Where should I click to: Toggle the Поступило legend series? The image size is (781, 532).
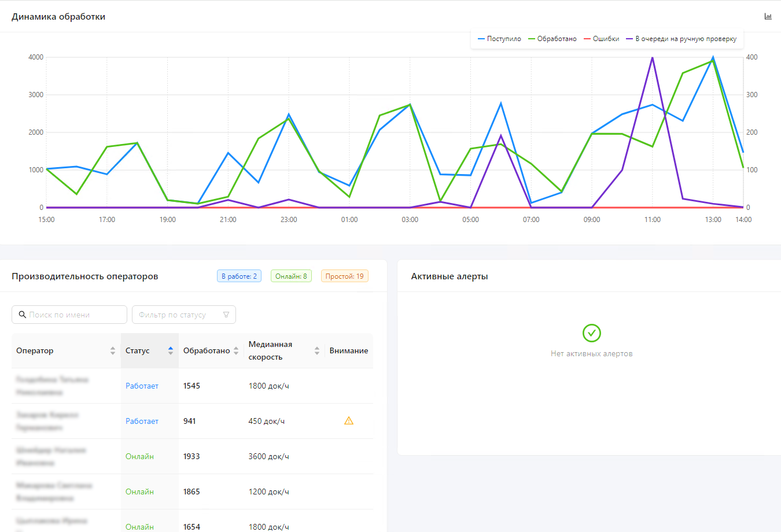(499, 39)
